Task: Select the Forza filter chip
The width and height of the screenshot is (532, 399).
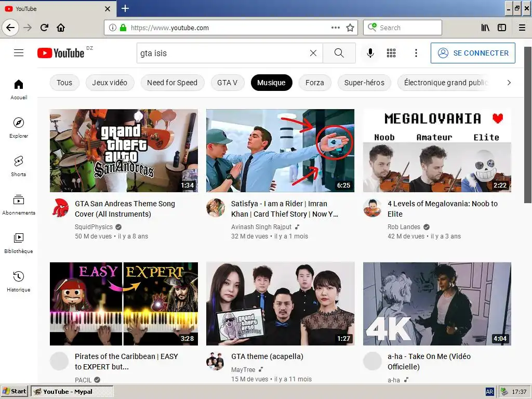Action: 314,83
